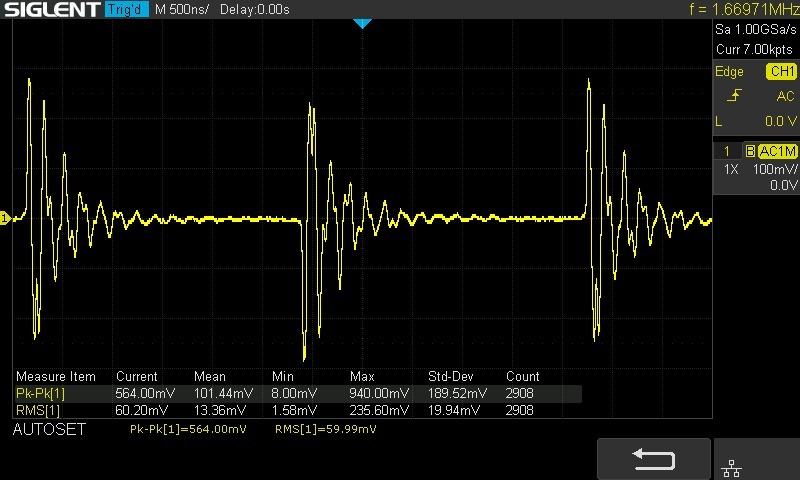Click the Curr 7.00kpts memory depth

click(754, 49)
